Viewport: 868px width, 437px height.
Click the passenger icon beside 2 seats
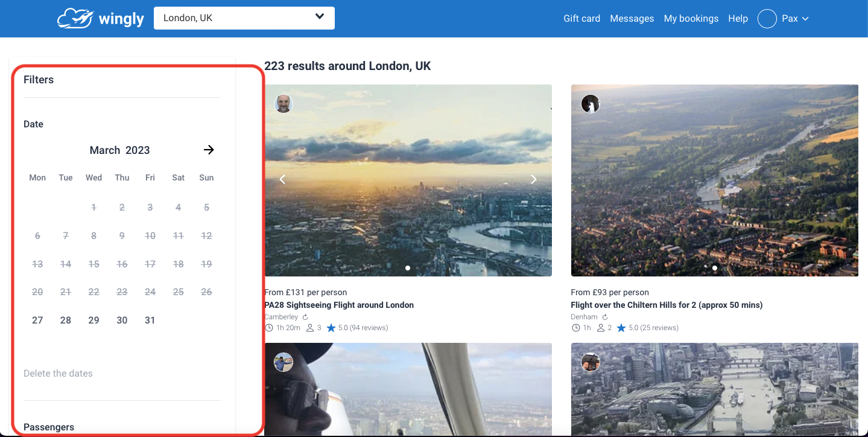601,328
